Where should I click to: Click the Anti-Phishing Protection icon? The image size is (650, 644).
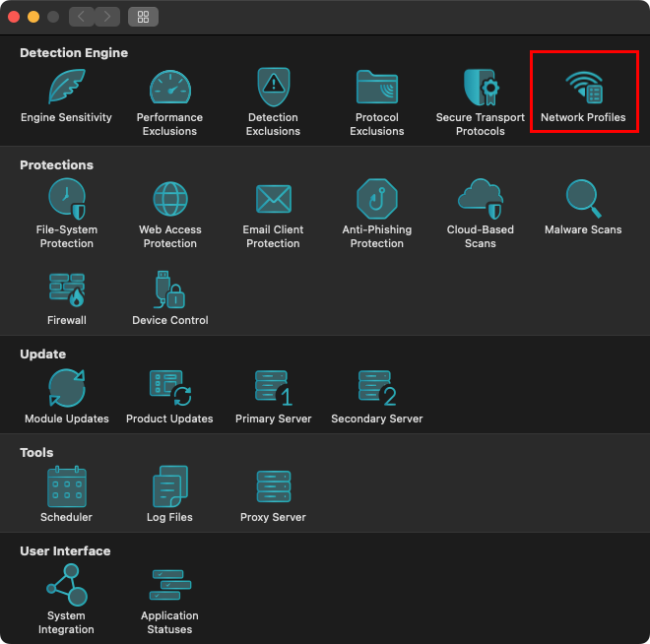(x=377, y=200)
